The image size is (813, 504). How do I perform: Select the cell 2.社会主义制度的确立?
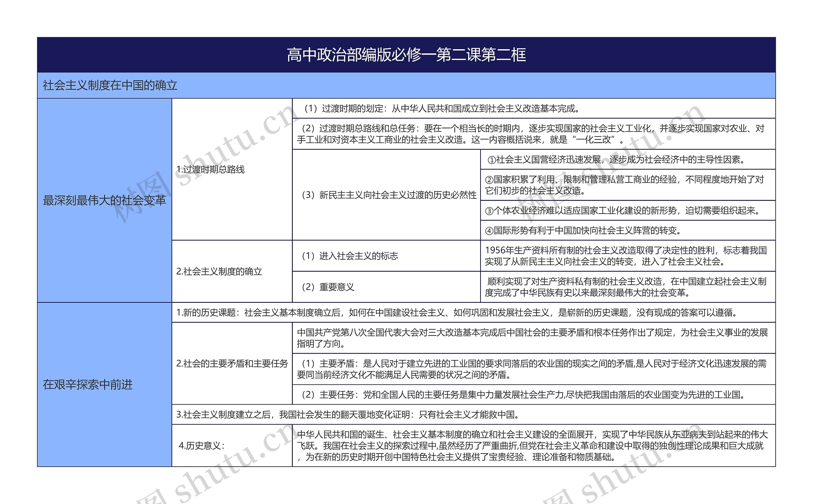232,271
